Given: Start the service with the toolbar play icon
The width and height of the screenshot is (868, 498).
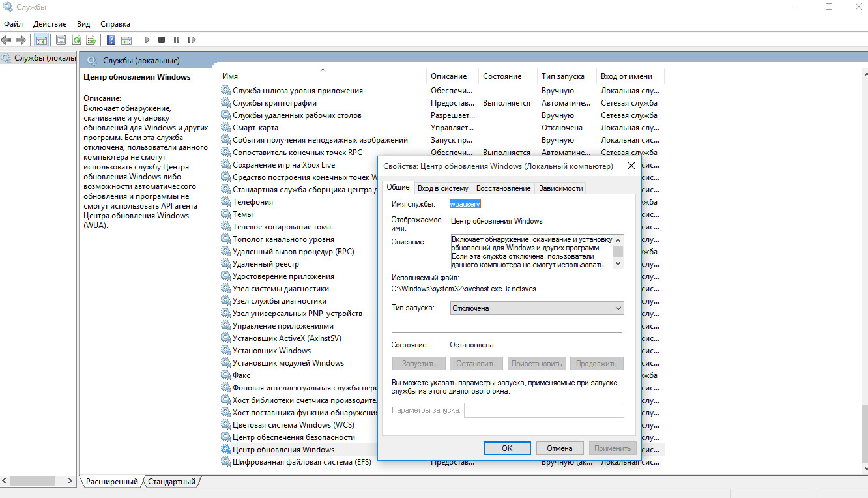Looking at the screenshot, I should point(147,40).
